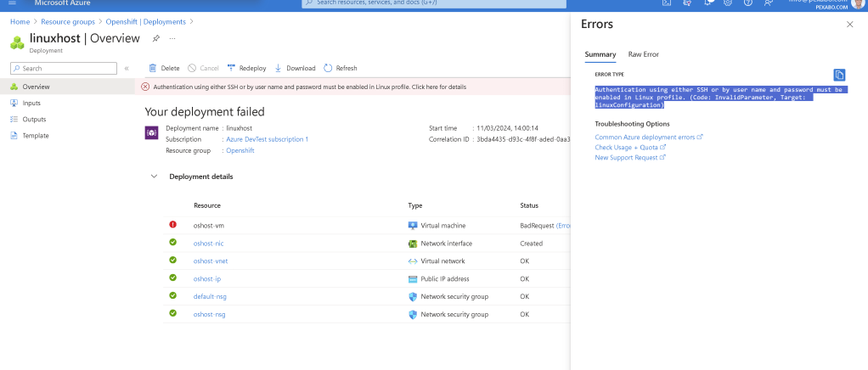Click the shield icon in default-nsg row
868x370 pixels.
coord(413,296)
